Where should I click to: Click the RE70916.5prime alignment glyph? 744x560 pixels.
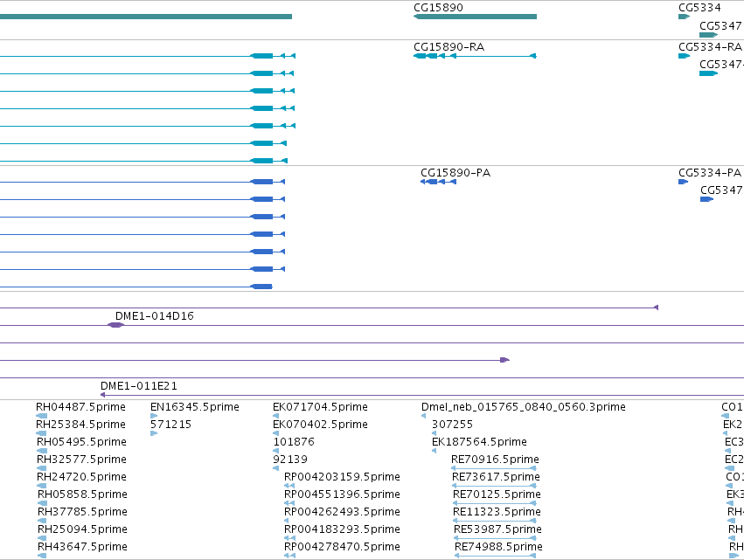click(493, 468)
